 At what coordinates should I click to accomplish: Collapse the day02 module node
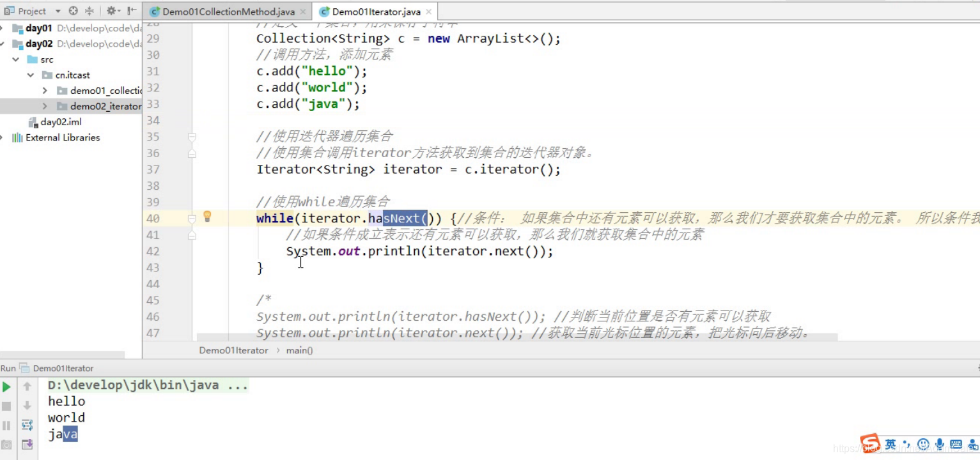tap(2, 44)
